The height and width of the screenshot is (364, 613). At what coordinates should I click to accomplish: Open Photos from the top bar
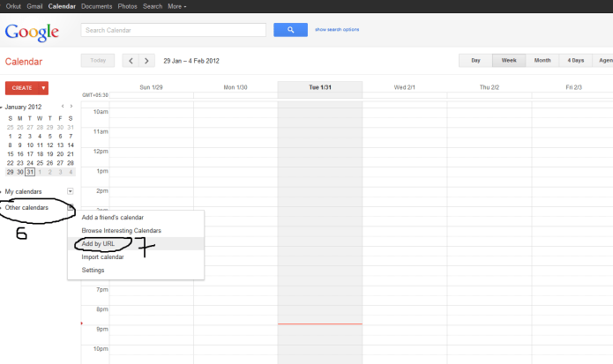(127, 6)
